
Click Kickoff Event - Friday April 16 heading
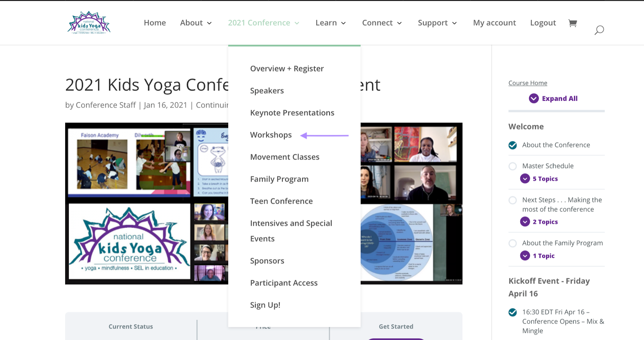[549, 287]
